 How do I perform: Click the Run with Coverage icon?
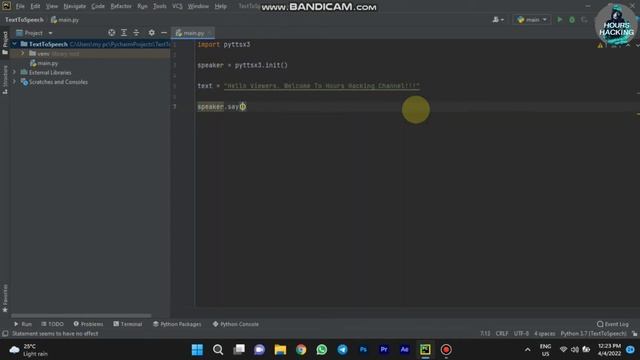(584, 20)
